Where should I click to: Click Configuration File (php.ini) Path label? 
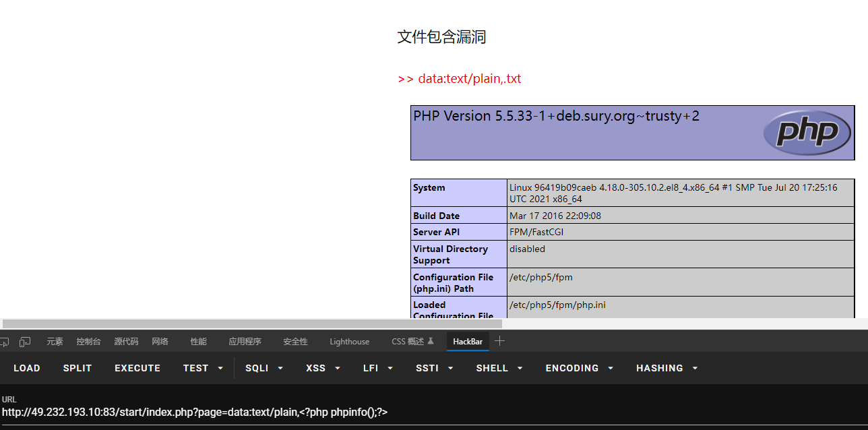pos(453,282)
